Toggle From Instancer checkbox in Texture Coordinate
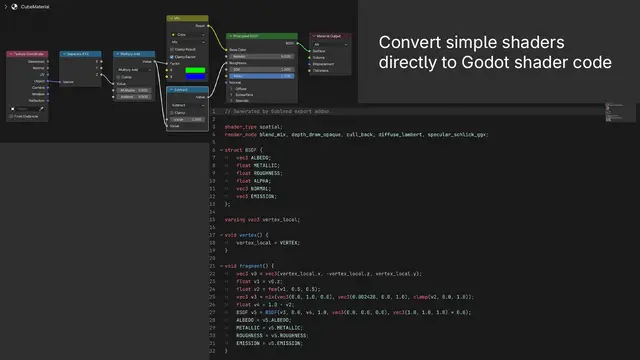The width and height of the screenshot is (640, 360). [11, 116]
